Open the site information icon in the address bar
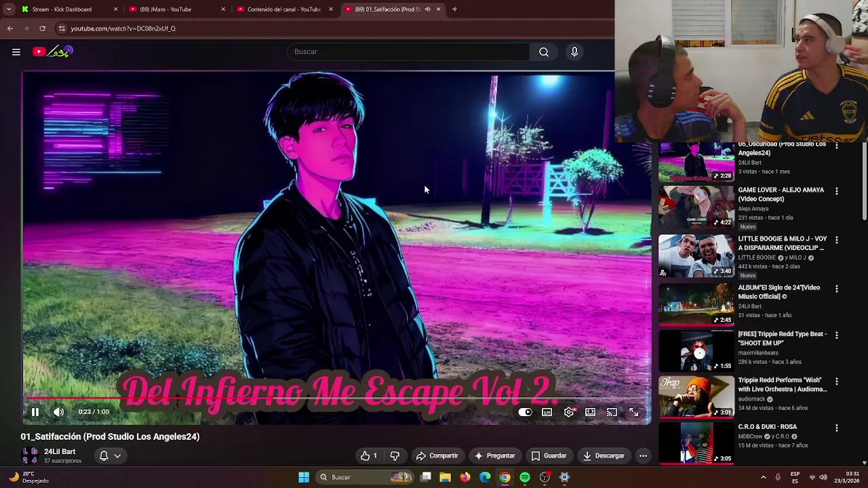This screenshot has width=868, height=488. [62, 28]
